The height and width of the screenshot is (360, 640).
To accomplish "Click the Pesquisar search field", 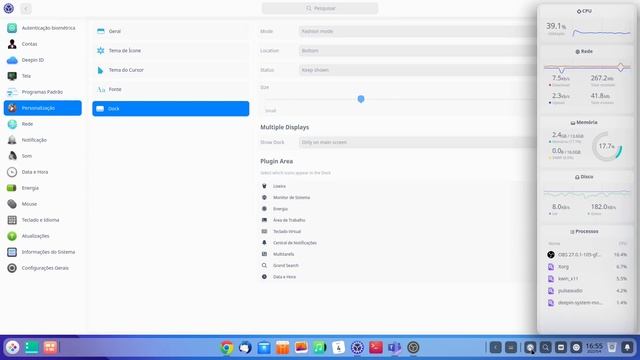I will (320, 8).
